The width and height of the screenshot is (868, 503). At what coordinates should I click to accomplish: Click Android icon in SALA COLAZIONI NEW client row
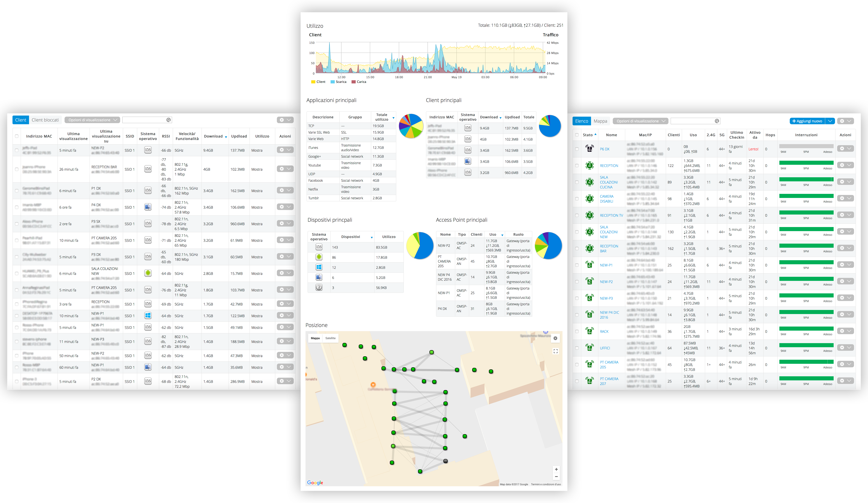pos(148,273)
